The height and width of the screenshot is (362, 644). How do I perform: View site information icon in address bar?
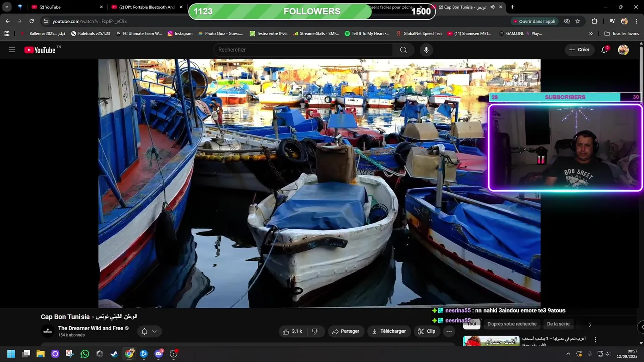point(46,21)
